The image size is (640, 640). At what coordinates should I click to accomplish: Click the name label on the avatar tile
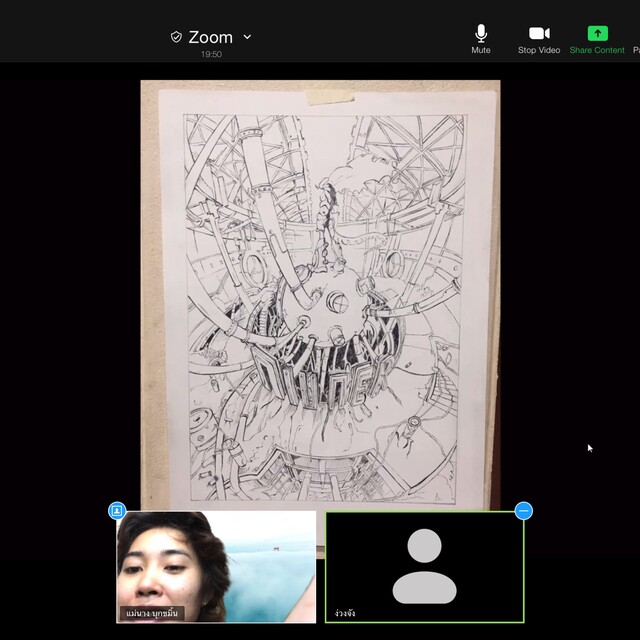tap(345, 613)
